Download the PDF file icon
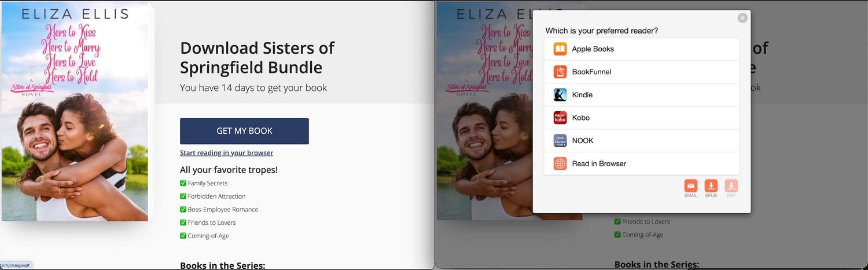This screenshot has height=270, width=868. [x=731, y=186]
